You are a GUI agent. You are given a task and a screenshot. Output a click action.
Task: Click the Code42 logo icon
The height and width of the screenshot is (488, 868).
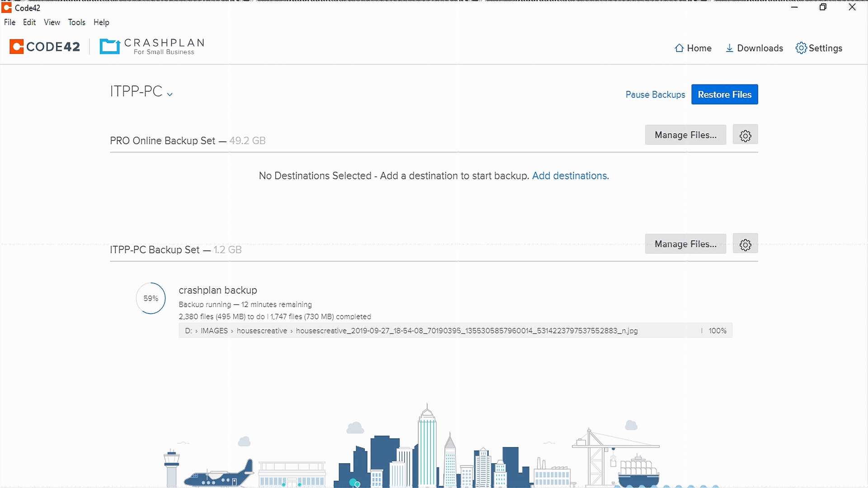pyautogui.click(x=17, y=47)
